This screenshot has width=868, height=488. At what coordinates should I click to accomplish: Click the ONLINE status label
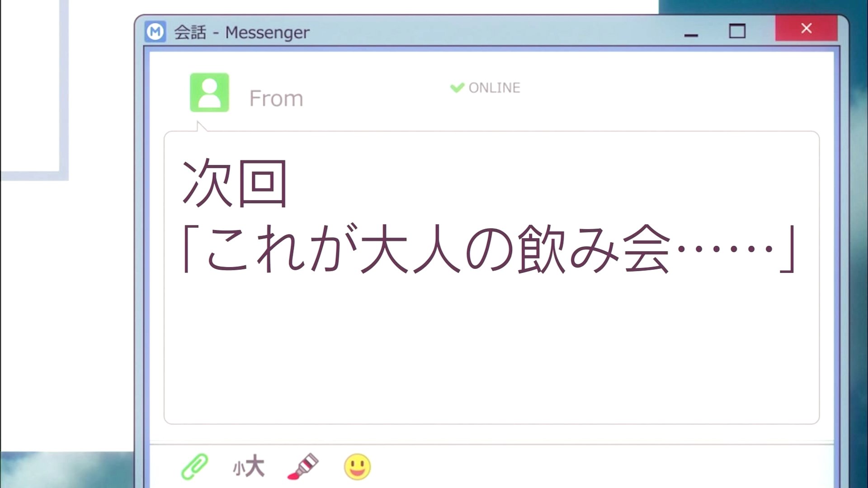click(x=495, y=88)
